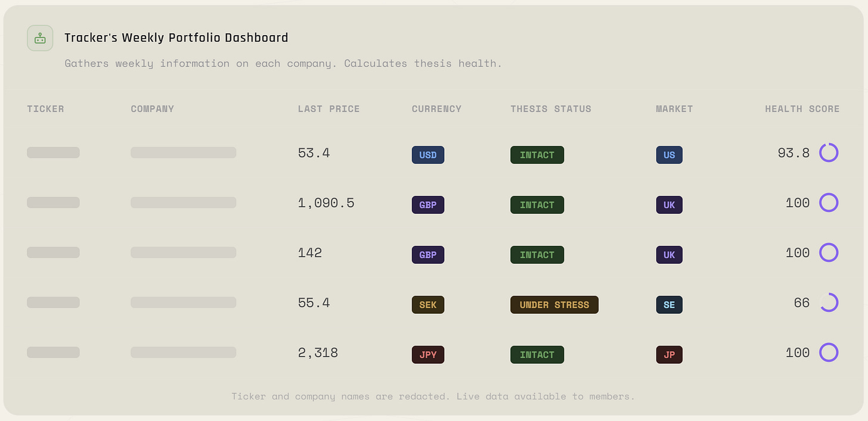Click the JP market badge
868x421 pixels.
[669, 355]
